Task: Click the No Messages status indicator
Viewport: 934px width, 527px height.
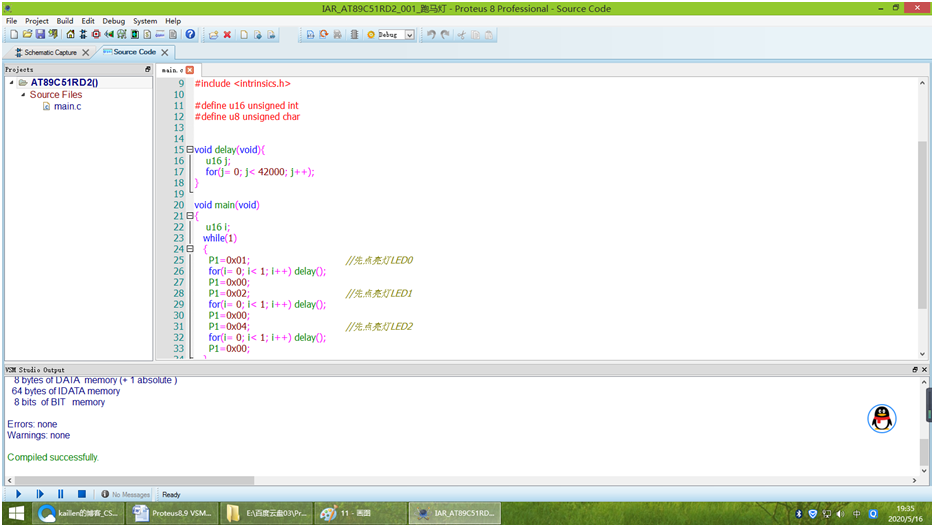Action: point(125,494)
